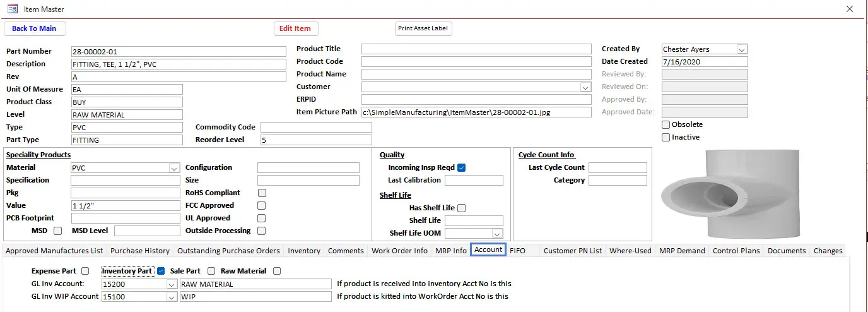Click the Part Type field
868x312 pixels.
[126, 140]
